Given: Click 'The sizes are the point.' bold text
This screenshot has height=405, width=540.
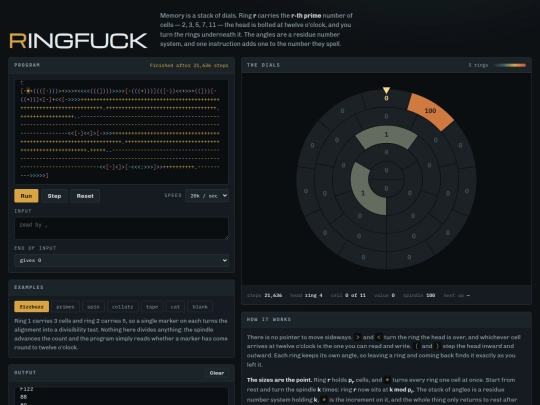Looking at the screenshot, I should 279,380.
